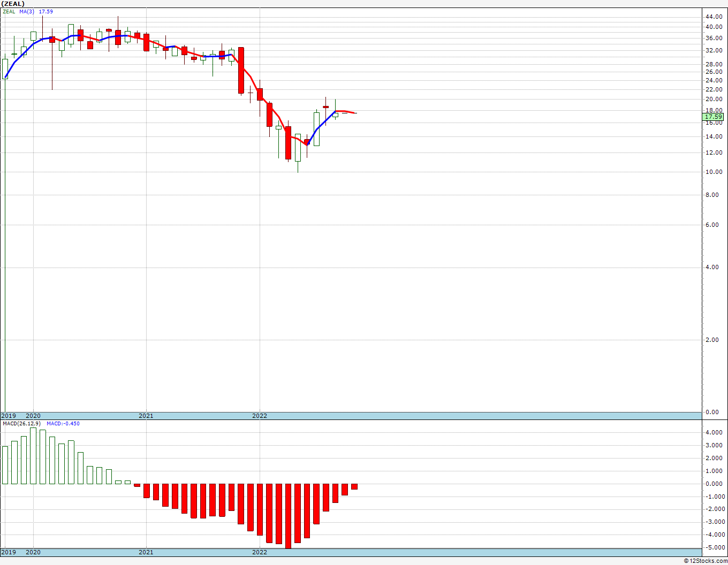Screen dimensions: 728x565
Task: Click 2019 on the MACD panel time axis
Action: point(8,552)
